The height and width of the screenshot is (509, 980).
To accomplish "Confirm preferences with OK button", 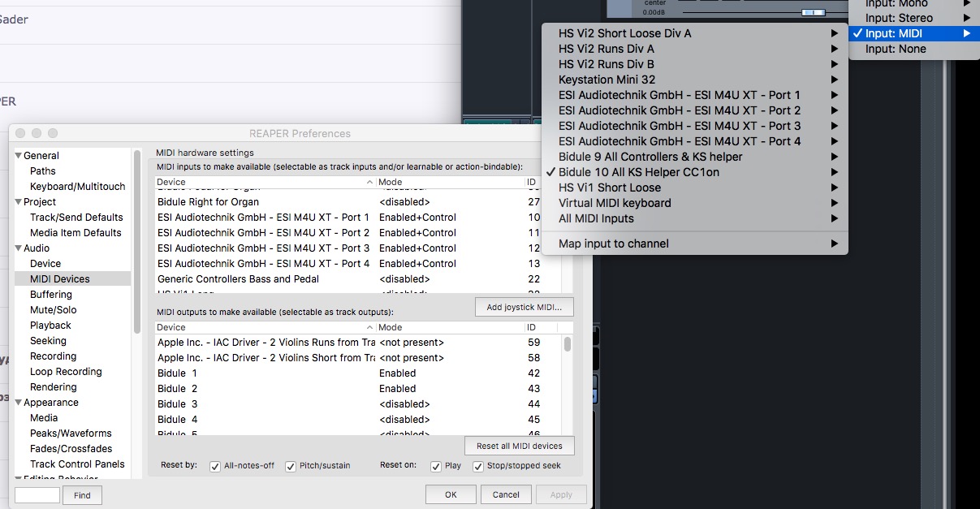I will click(451, 494).
